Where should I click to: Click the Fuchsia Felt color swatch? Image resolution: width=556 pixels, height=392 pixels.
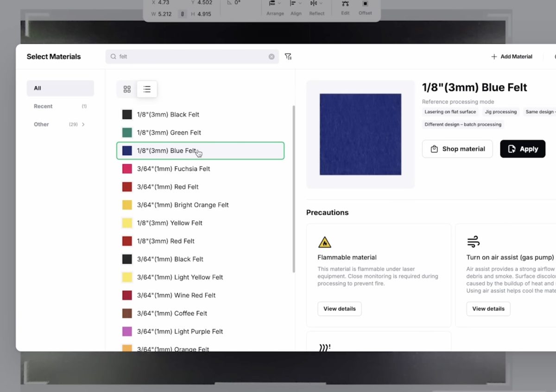point(127,168)
